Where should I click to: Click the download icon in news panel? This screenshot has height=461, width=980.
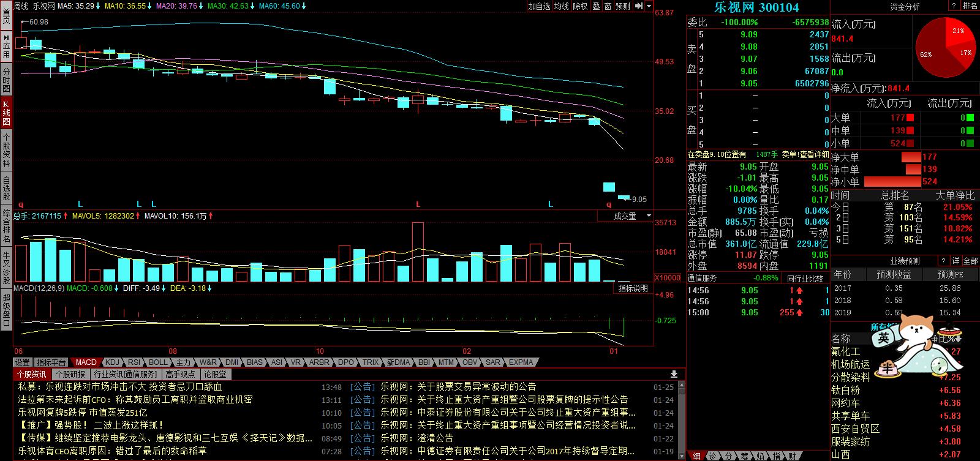(674, 374)
